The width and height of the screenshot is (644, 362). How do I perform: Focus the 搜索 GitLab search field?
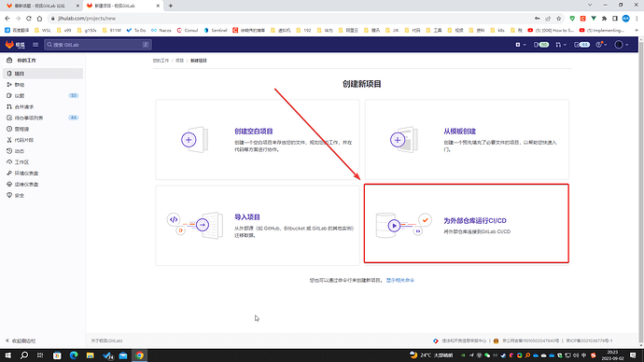tap(98, 45)
